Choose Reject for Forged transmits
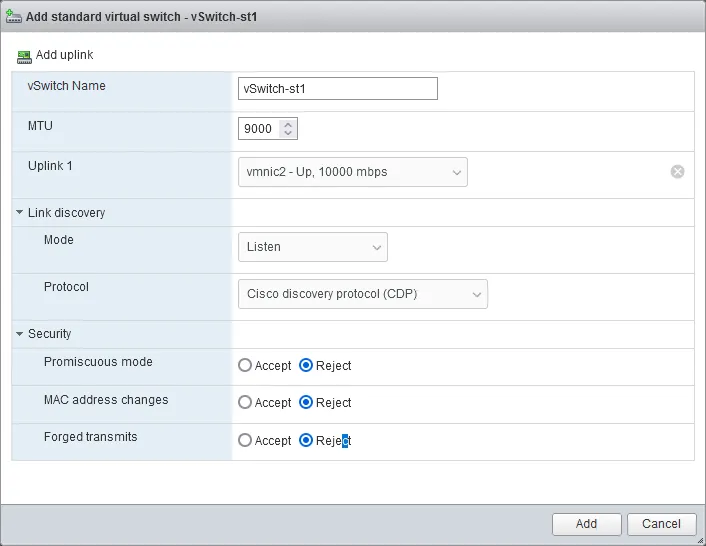Screen dimensions: 706x546 click(x=307, y=441)
